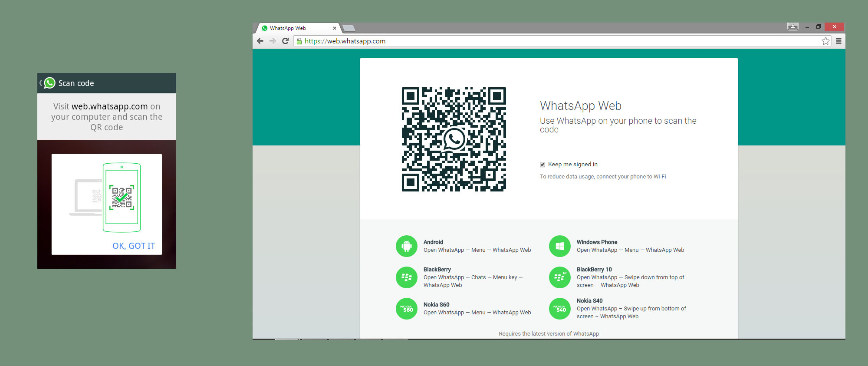The image size is (868, 366).
Task: Close the WhatsApp Web tab
Action: coord(334,28)
